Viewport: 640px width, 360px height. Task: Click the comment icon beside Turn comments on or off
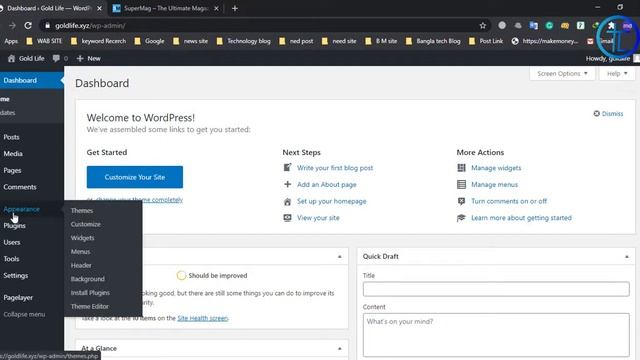click(461, 201)
